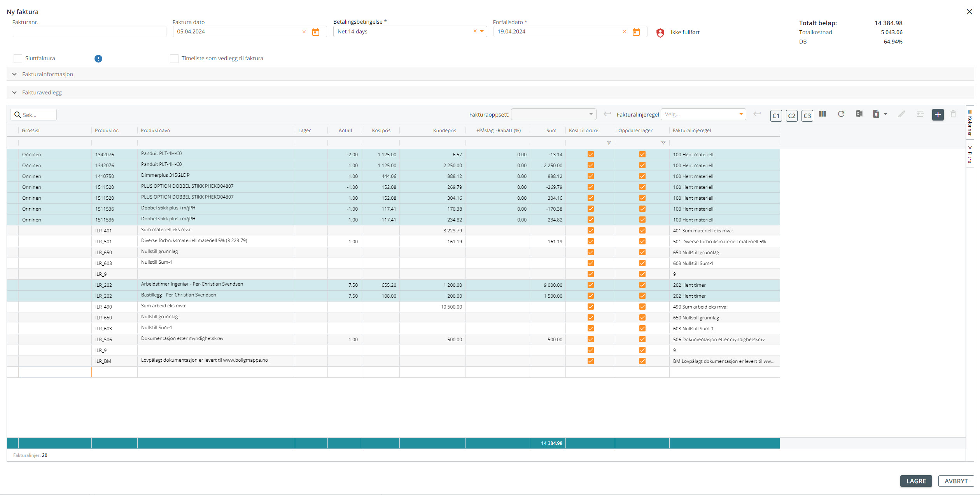This screenshot has width=980, height=495.
Task: Uncheck Kost til ordre for Arbeidstimer Ingeniør
Action: tap(591, 285)
